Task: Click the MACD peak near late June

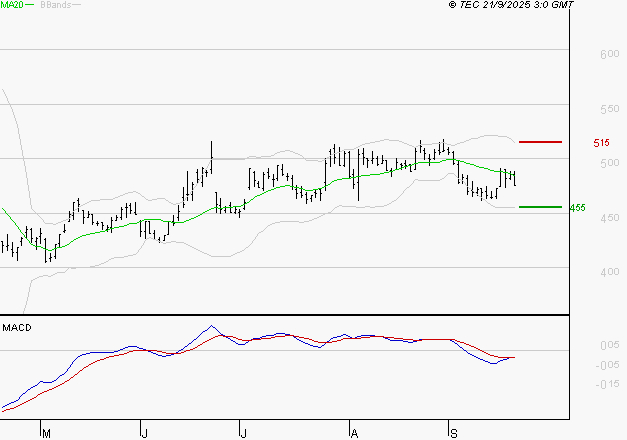Action: 212,326
